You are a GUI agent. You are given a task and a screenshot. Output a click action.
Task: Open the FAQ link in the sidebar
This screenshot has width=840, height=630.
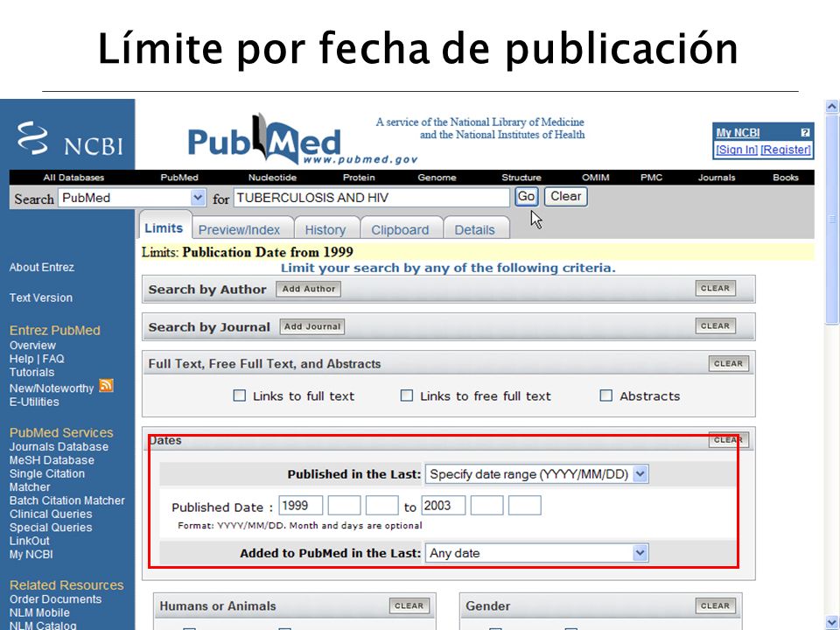pyautogui.click(x=53, y=359)
